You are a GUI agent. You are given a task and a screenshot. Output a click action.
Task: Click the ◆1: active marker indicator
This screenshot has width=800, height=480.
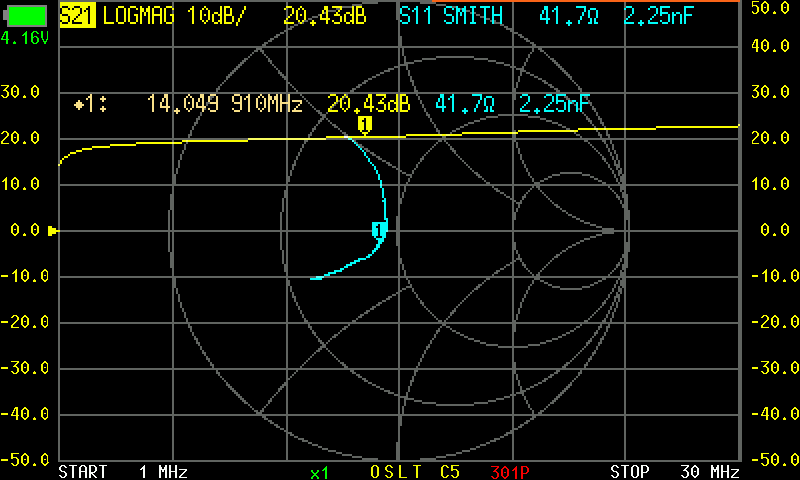click(90, 105)
